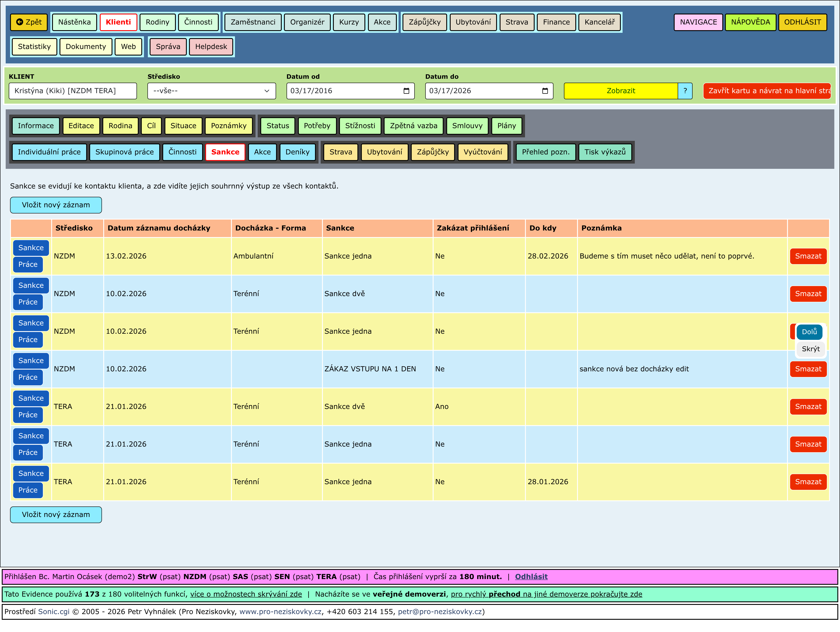Image resolution: width=840 pixels, height=632 pixels.
Task: Delete the 13.02.2026 Ambulantní sanction row
Action: coord(808,256)
